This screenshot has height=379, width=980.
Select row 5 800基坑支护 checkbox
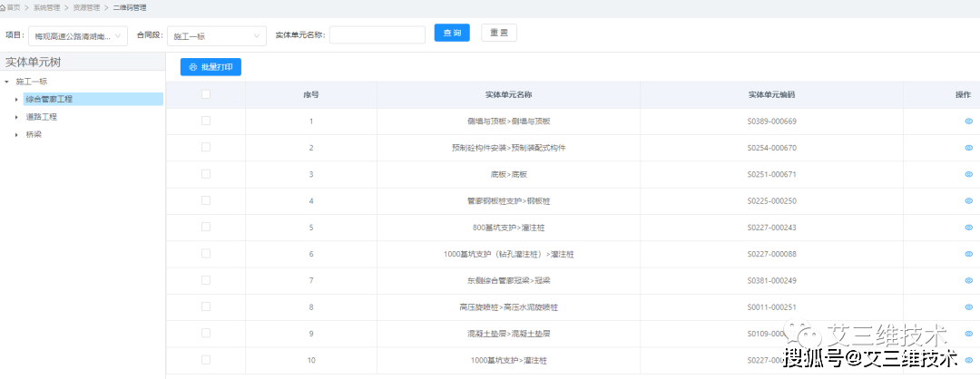[206, 227]
